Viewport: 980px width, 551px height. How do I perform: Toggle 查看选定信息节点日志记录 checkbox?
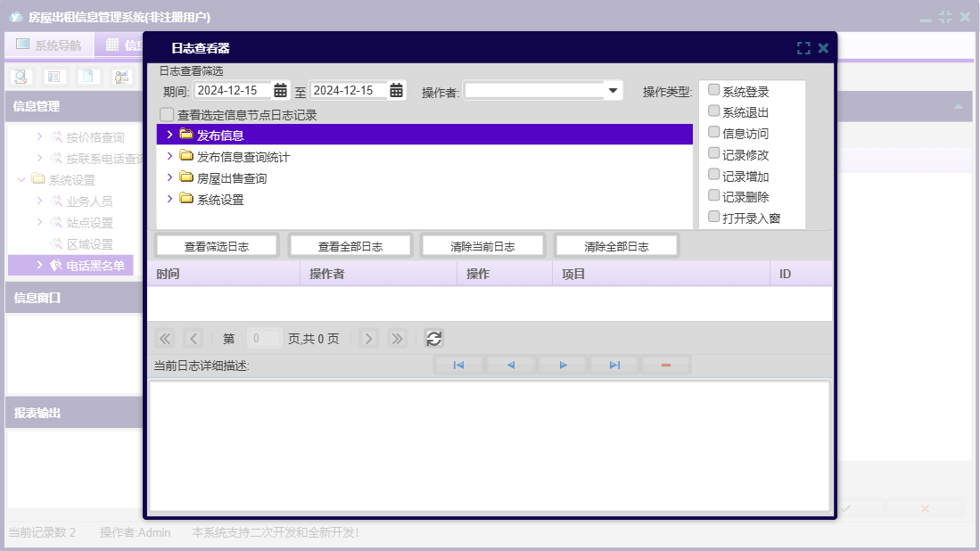[x=167, y=115]
